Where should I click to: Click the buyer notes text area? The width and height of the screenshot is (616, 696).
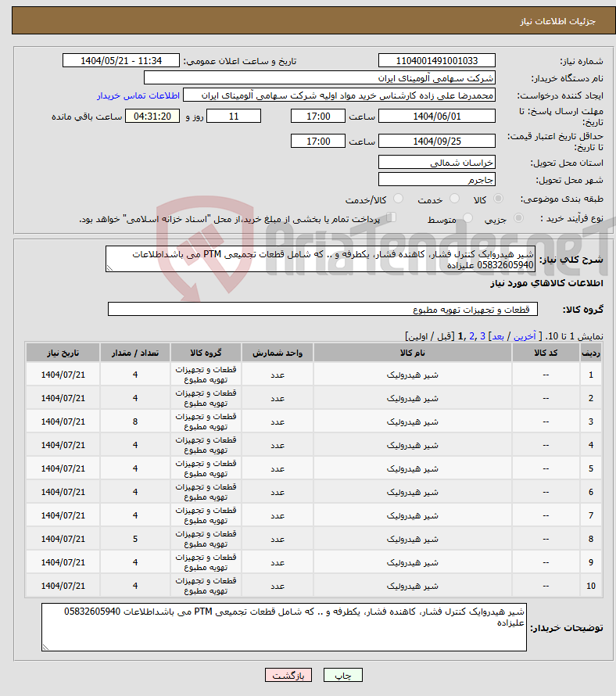click(284, 627)
